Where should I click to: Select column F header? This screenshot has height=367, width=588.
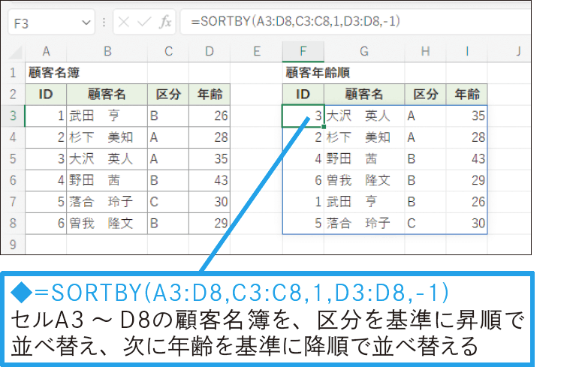click(x=303, y=51)
